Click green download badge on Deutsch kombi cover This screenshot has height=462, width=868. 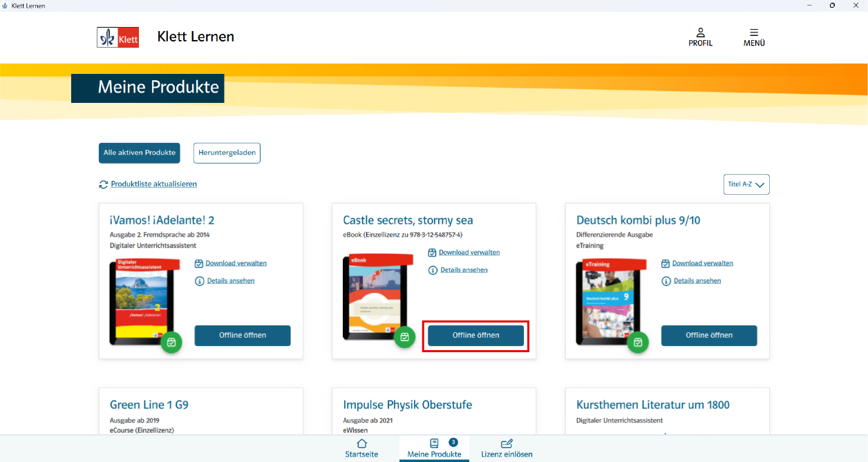[x=638, y=342]
